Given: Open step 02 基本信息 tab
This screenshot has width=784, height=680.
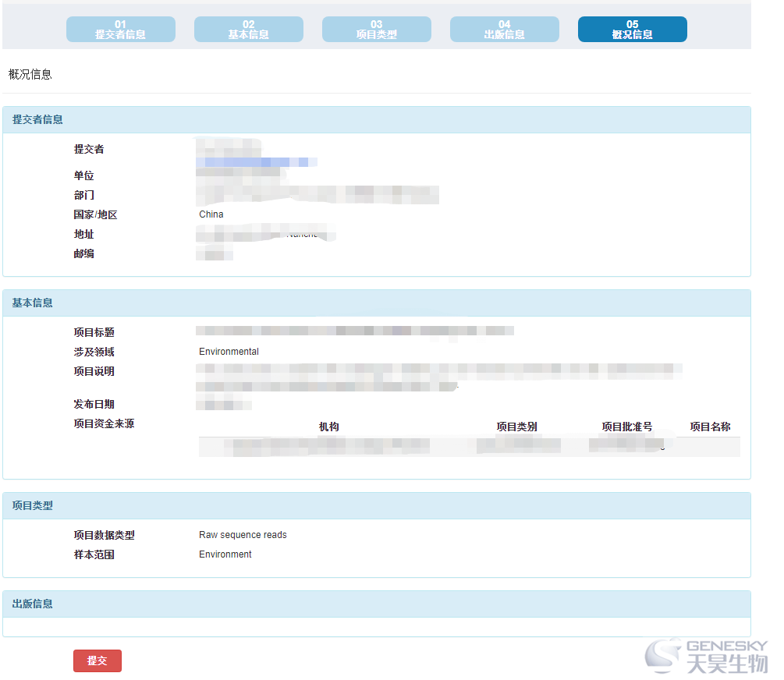Looking at the screenshot, I should [x=248, y=30].
